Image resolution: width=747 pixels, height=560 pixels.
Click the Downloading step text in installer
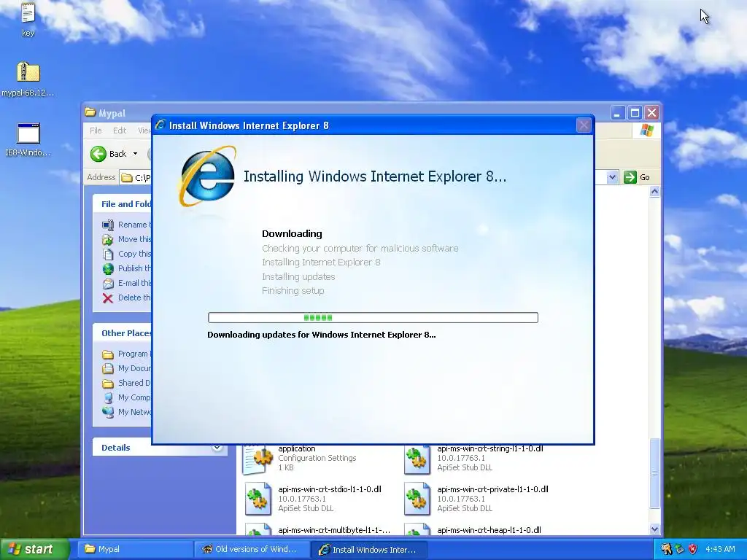click(x=292, y=234)
